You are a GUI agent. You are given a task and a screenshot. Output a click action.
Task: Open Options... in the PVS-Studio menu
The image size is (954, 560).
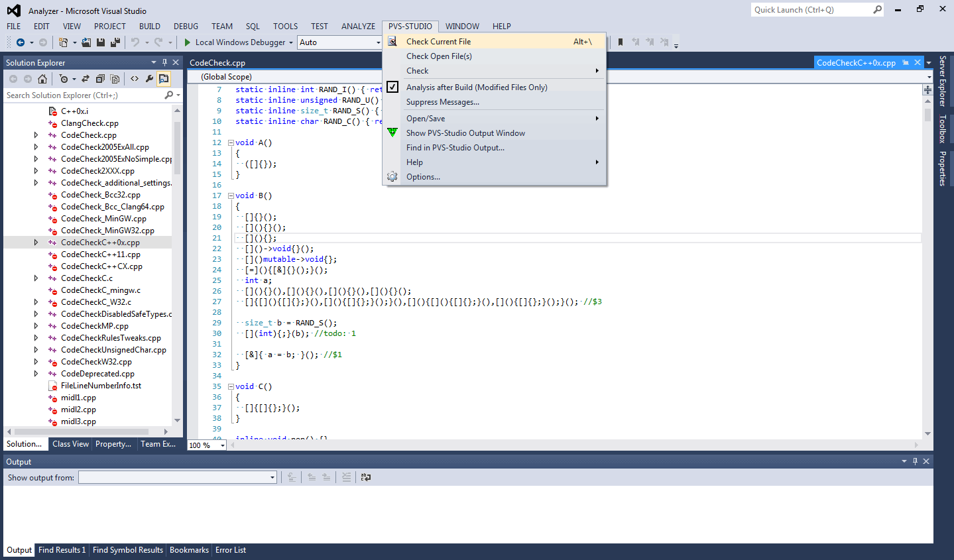[423, 177]
